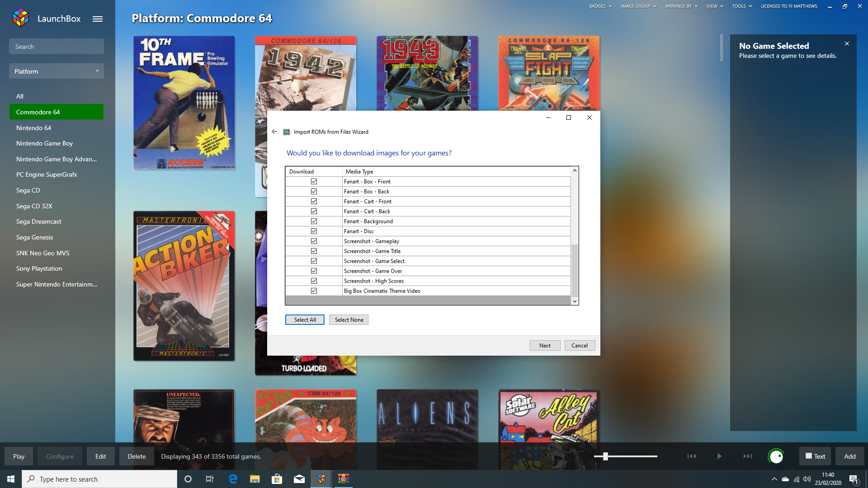868x488 pixels.
Task: Launch Microsoft Edge from taskbar
Action: coord(233,479)
